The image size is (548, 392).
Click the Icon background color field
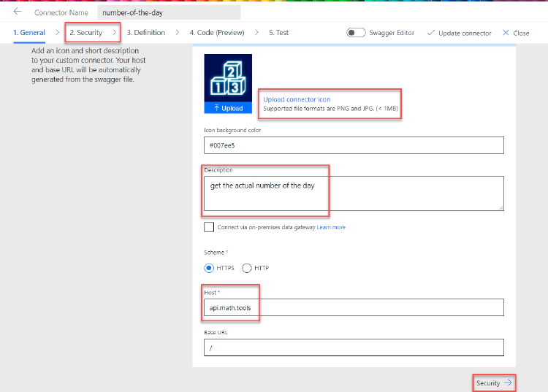[x=354, y=145]
